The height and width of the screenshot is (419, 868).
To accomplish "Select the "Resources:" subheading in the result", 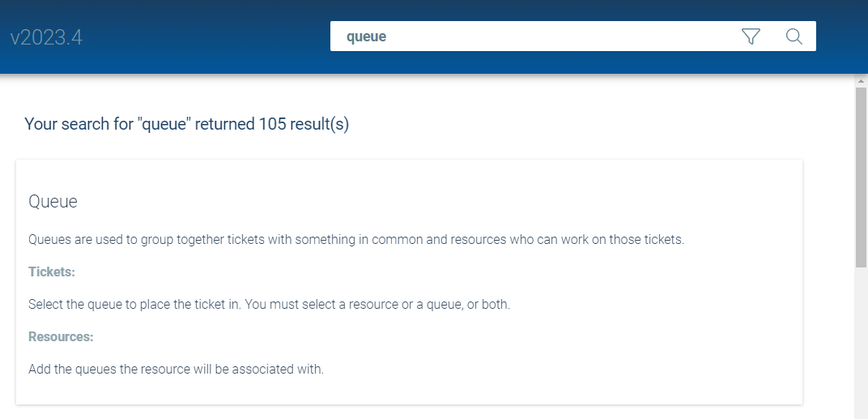I will click(x=61, y=336).
